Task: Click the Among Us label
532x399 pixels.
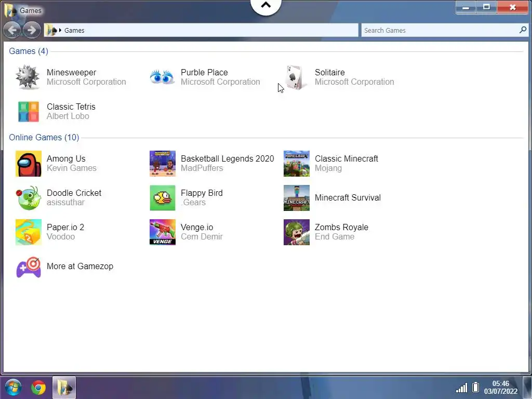Action: [x=66, y=158]
